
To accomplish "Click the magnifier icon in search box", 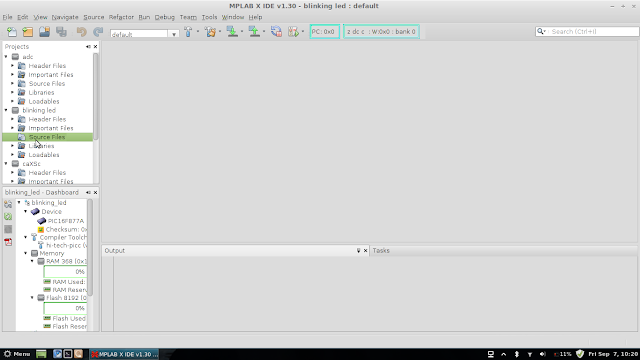I will click(x=541, y=31).
